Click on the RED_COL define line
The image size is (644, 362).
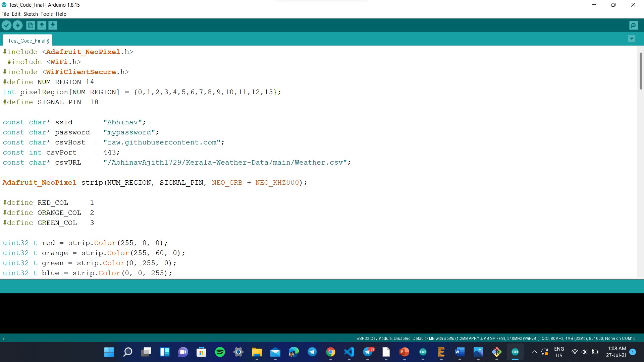[48, 203]
